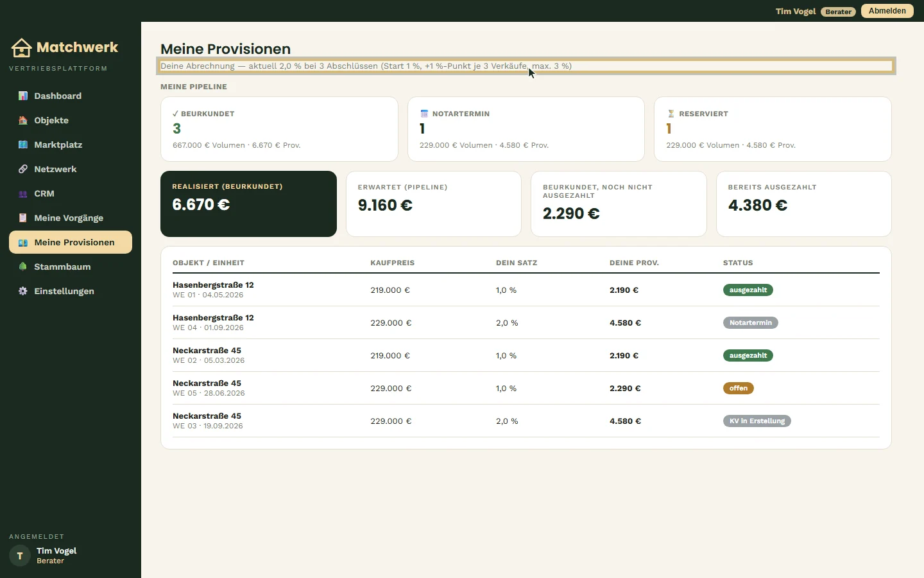Click the Abmelden button
924x578 pixels.
887,11
